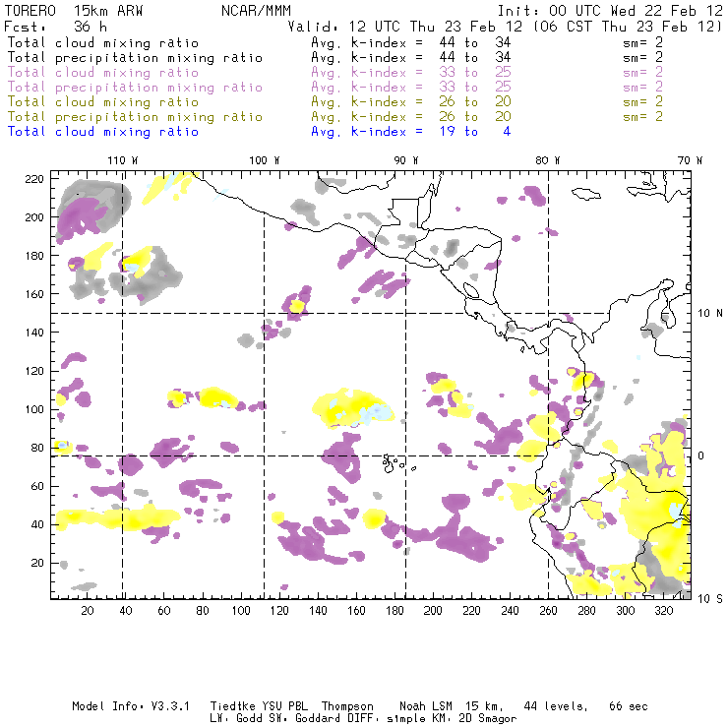Click the "Tiedtke" footer text
Image resolution: width=728 pixels, height=728 pixels.
click(x=233, y=706)
